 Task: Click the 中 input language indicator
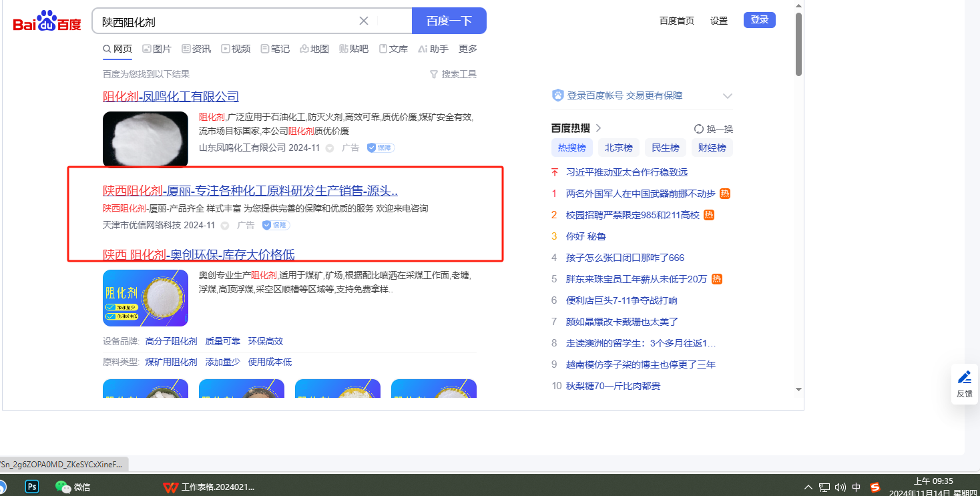click(856, 487)
